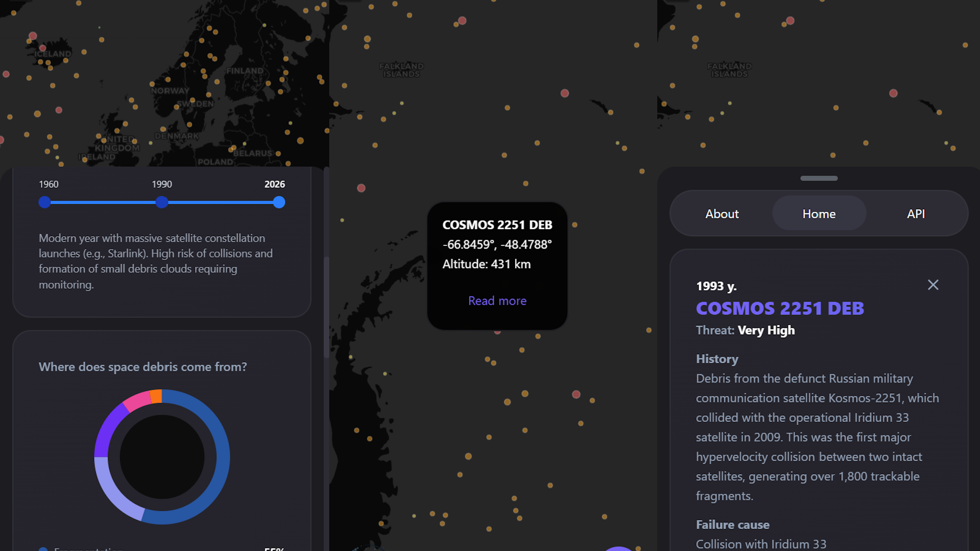Click the purple circular button at map bottom
Screen dimensions: 980x551
click(x=619, y=549)
